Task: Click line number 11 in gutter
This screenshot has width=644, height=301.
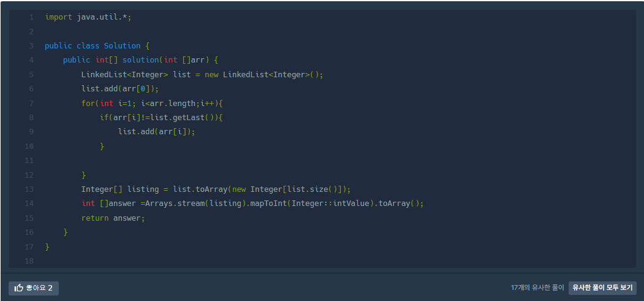Action: pyautogui.click(x=29, y=161)
